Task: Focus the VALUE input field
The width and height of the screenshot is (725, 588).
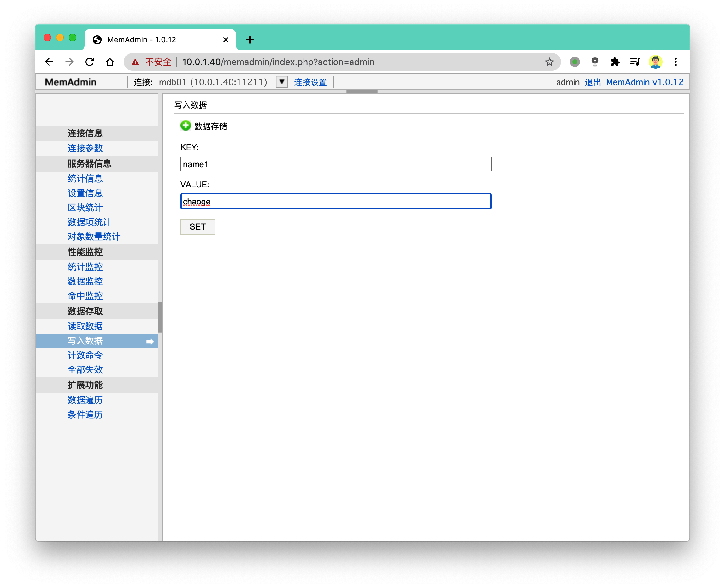Action: (x=336, y=202)
